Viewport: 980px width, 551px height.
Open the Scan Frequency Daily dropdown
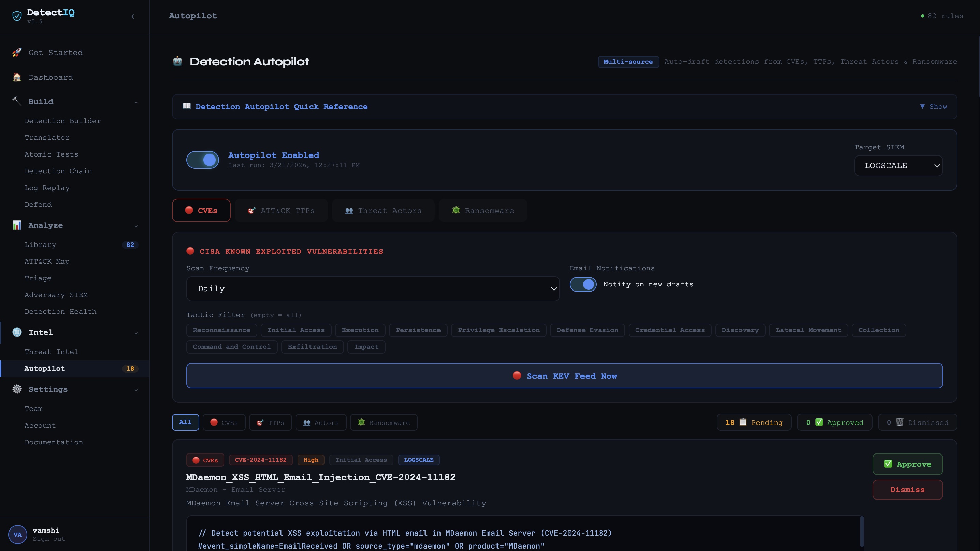coord(372,288)
